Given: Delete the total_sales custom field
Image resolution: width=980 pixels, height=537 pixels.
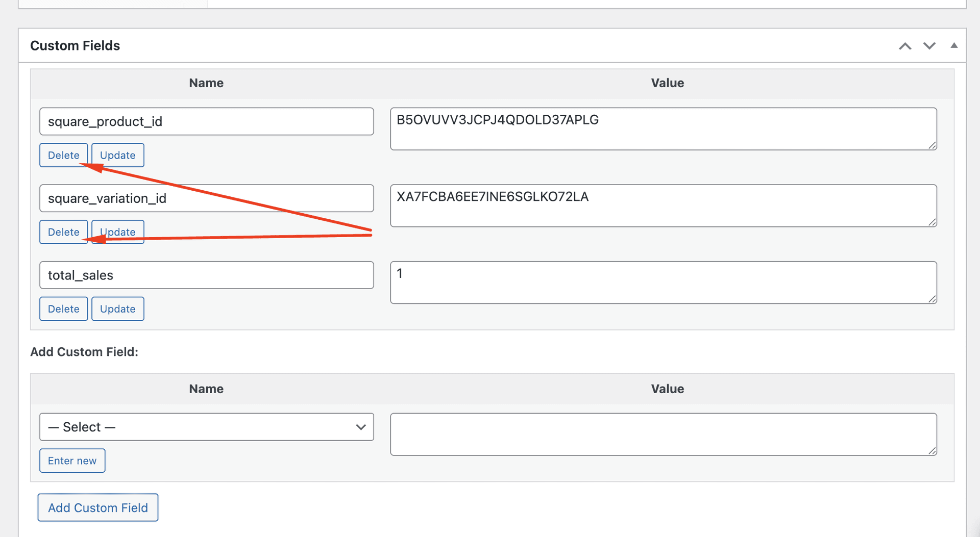Looking at the screenshot, I should pyautogui.click(x=63, y=309).
